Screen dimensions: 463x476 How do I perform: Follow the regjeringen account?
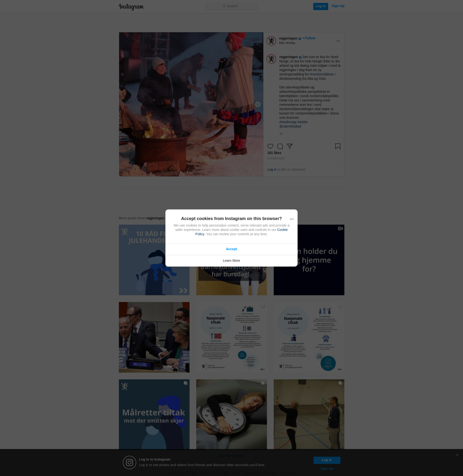pos(310,38)
